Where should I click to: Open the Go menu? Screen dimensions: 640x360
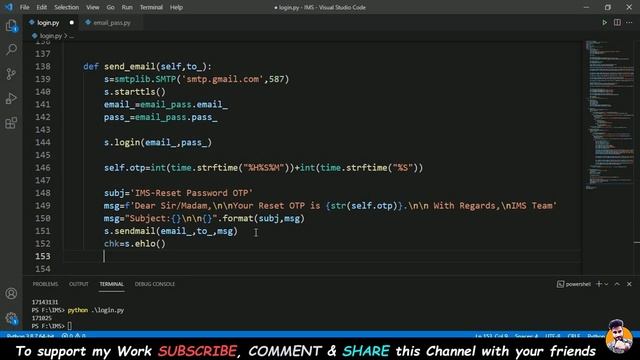tap(110, 7)
